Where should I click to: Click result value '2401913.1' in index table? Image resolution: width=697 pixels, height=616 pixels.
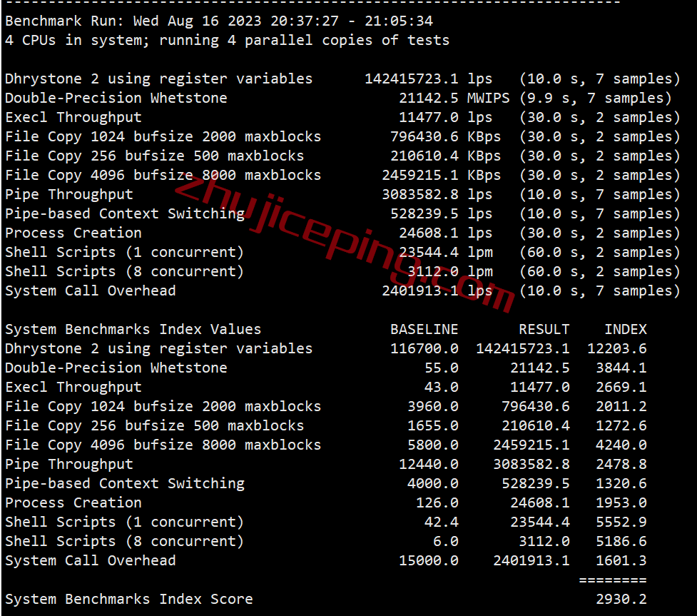click(531, 560)
